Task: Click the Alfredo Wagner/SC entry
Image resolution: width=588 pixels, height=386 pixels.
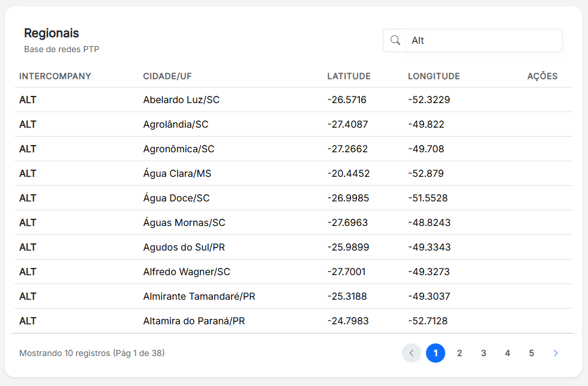Action: coord(187,272)
